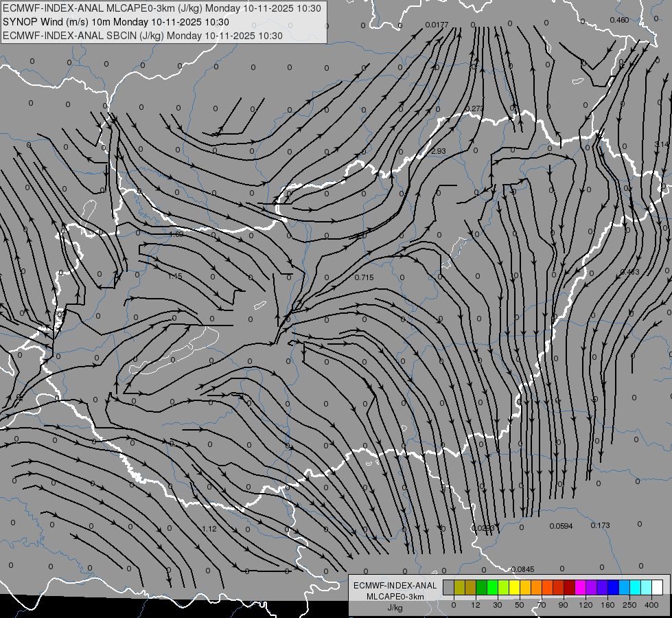Image resolution: width=672 pixels, height=618 pixels.
Task: Click the white swatch at legend end
Action: (658, 587)
